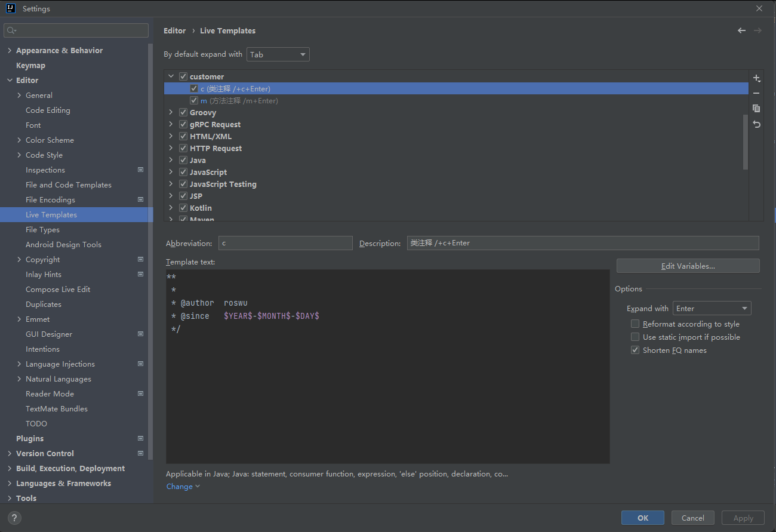
Task: Uncheck the c class-comment template
Action: tap(194, 88)
